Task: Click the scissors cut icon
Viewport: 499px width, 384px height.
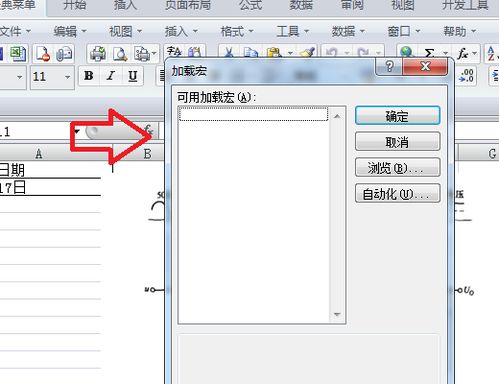Action: click(x=228, y=52)
